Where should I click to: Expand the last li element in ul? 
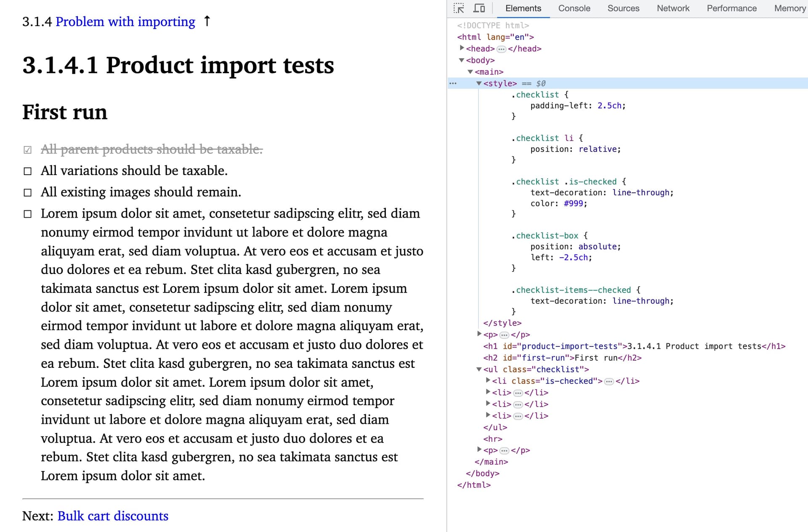click(x=488, y=415)
